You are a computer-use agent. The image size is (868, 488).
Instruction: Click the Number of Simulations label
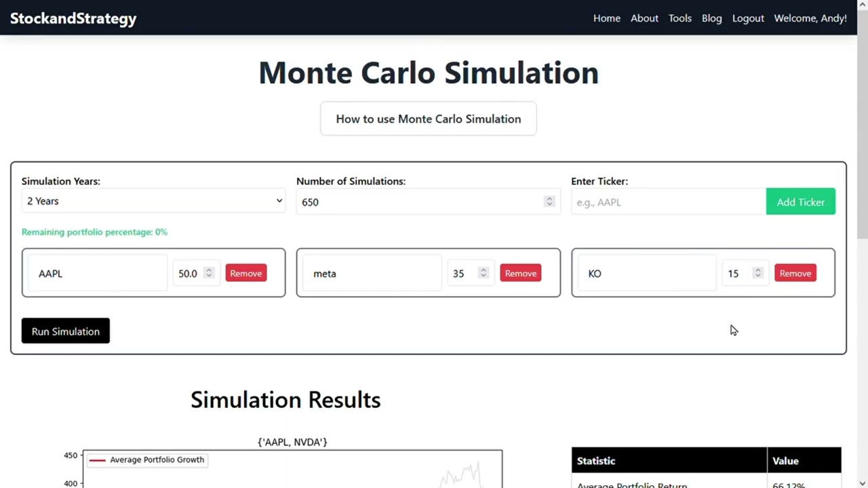pyautogui.click(x=351, y=181)
